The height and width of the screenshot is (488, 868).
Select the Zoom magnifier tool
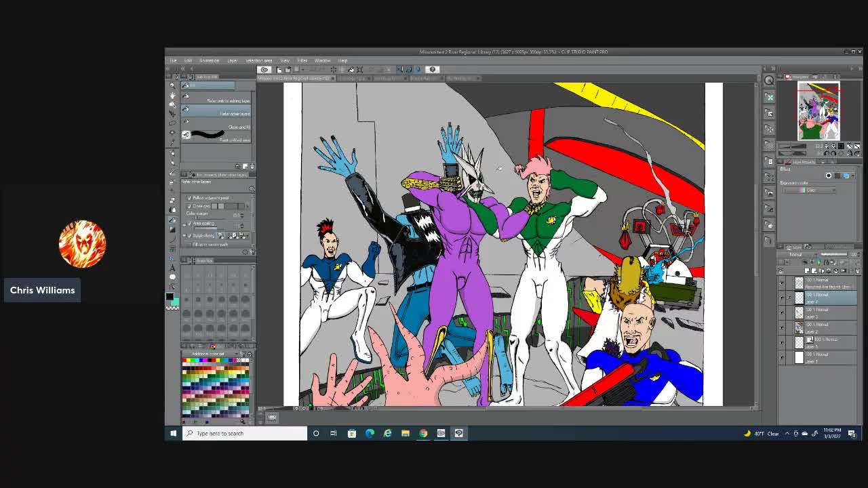tap(172, 87)
